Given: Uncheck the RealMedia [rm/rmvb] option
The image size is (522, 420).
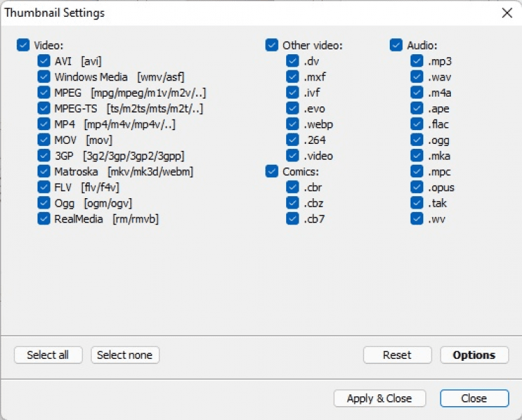Looking at the screenshot, I should tap(44, 219).
